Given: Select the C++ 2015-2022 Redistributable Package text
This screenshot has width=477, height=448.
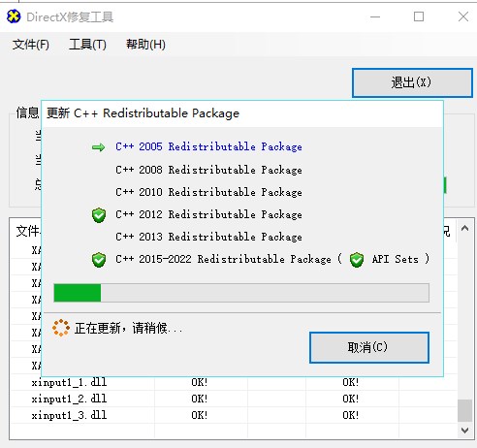Looking at the screenshot, I should coord(223,259).
